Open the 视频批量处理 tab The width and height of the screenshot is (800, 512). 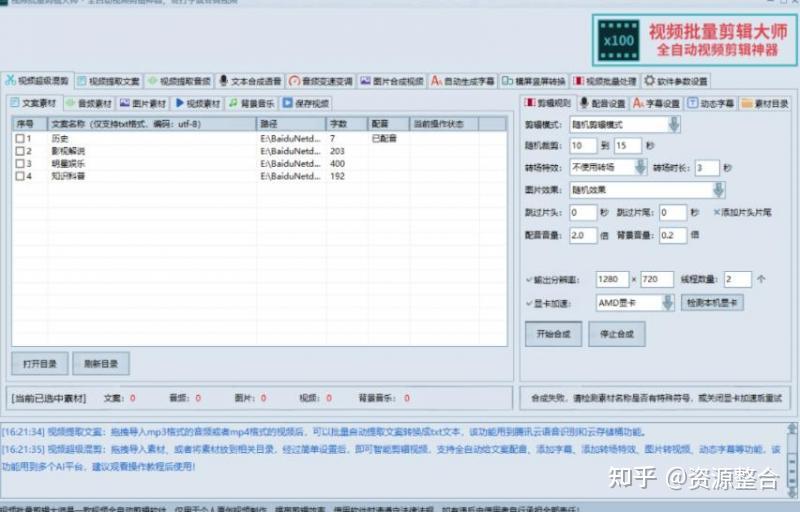click(605, 81)
